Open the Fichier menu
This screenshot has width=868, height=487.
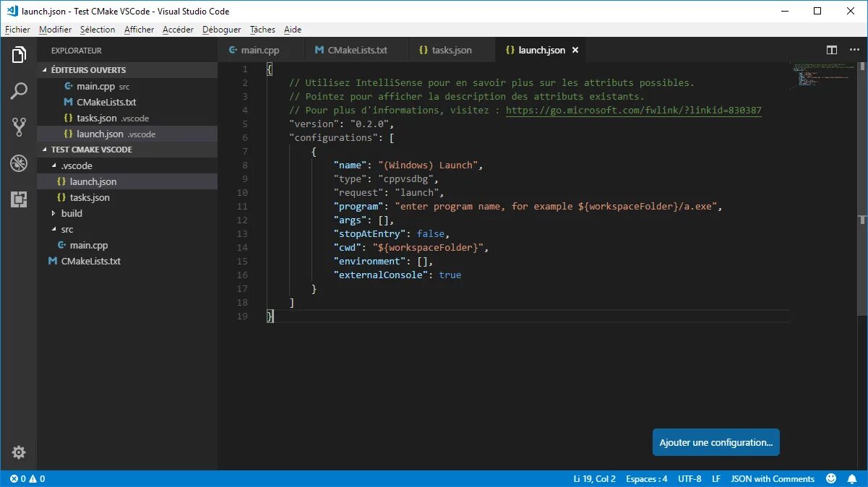tap(18, 30)
